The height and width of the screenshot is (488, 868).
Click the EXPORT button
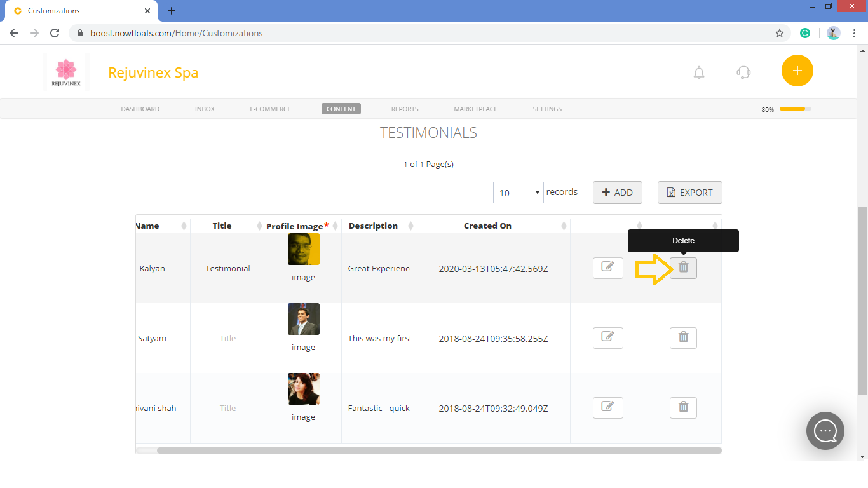coord(690,193)
